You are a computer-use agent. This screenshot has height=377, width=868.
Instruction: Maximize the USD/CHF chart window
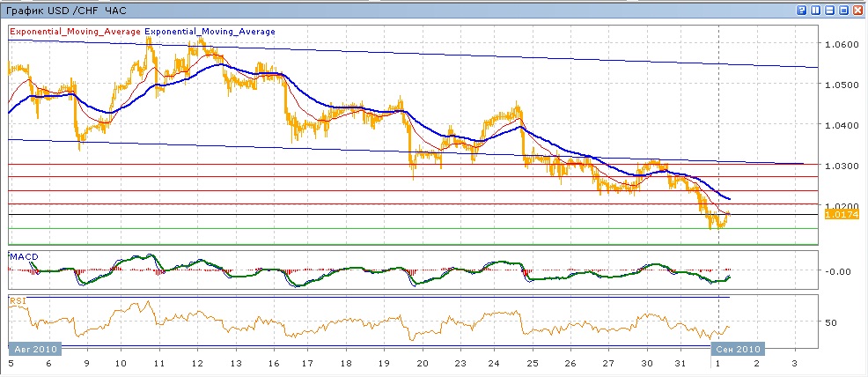tap(842, 10)
